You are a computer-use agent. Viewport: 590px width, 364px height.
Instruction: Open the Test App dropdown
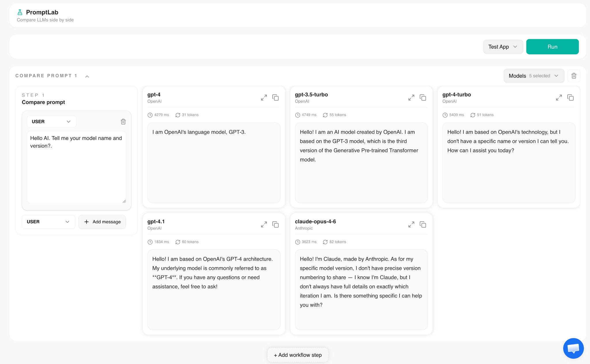pos(503,47)
